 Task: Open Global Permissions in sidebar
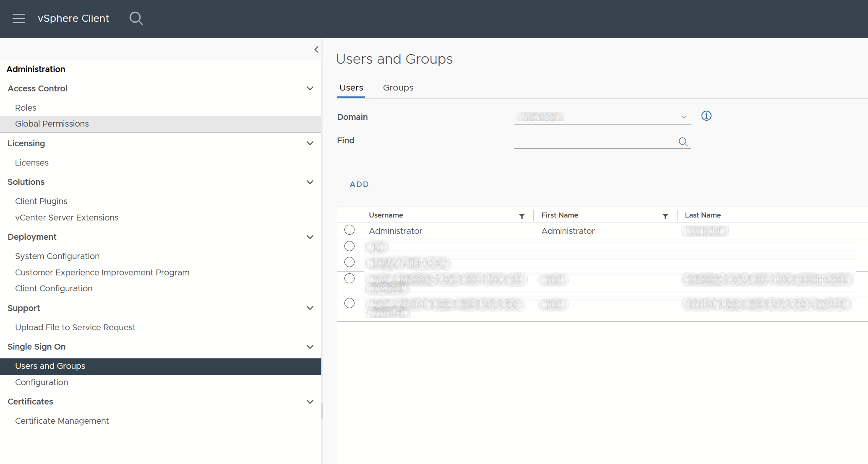pyautogui.click(x=52, y=124)
